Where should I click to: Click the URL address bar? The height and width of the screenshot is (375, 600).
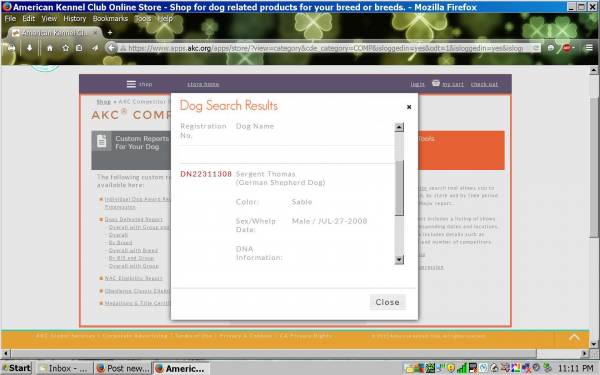[329, 48]
